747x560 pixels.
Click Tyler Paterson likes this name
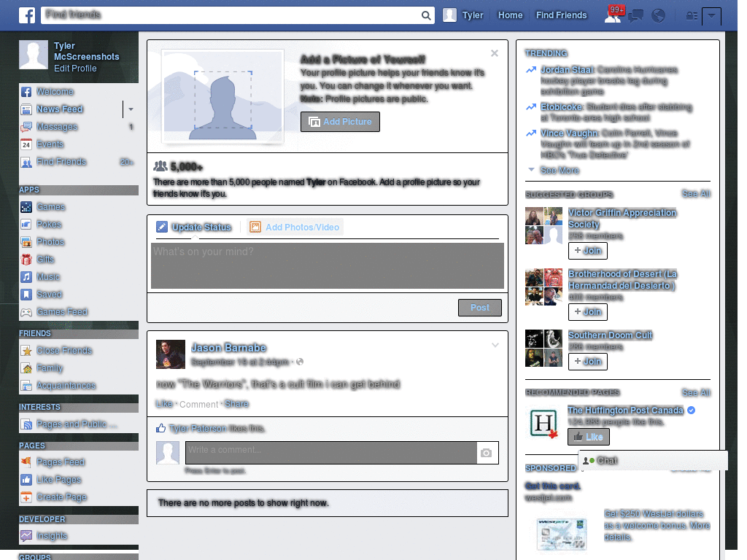[198, 429]
